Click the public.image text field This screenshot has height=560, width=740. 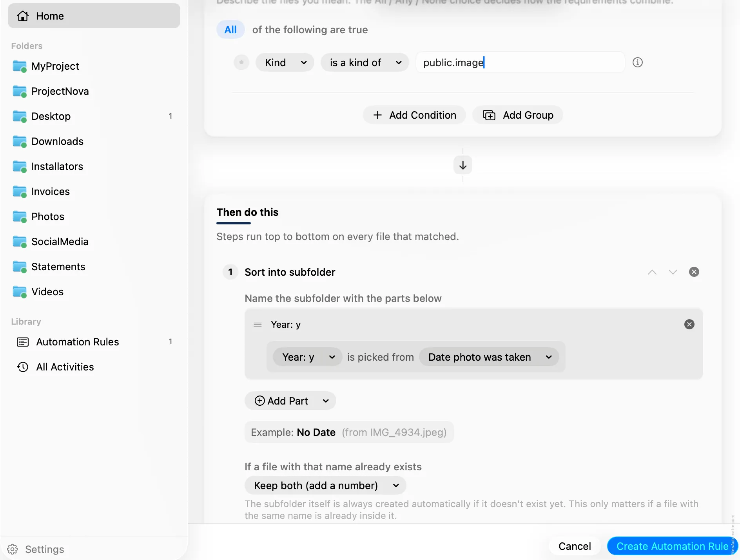pos(520,63)
